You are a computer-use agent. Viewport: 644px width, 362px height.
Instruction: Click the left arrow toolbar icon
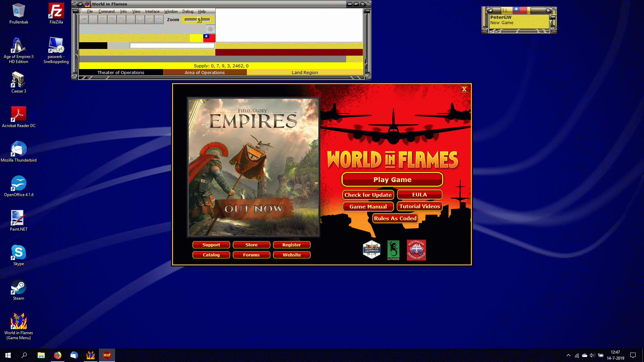coord(150,20)
